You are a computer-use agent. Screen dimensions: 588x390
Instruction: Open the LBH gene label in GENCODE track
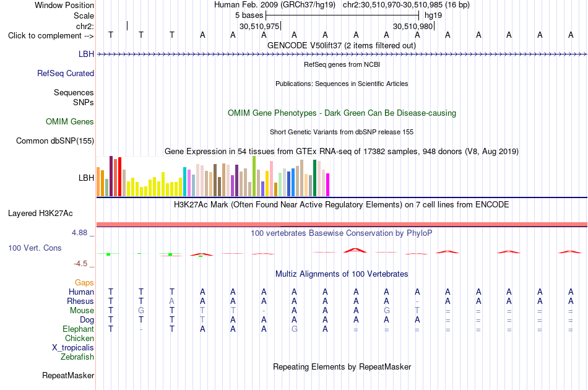pos(86,54)
